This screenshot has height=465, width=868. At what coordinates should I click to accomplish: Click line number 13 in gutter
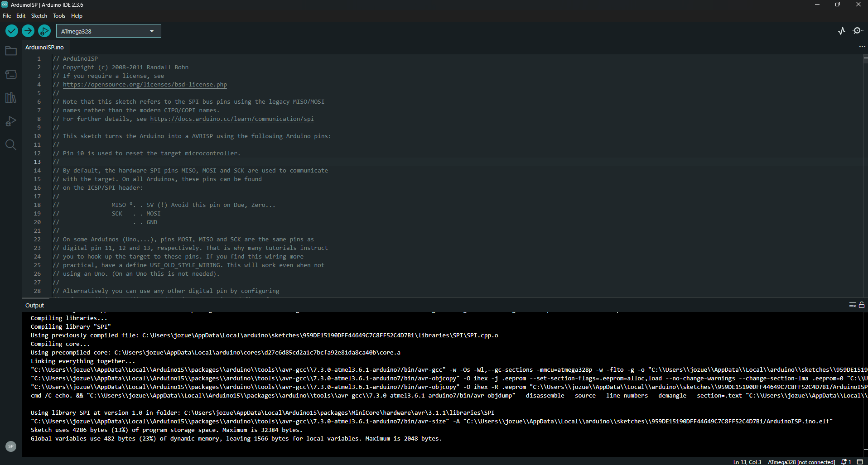tap(37, 162)
